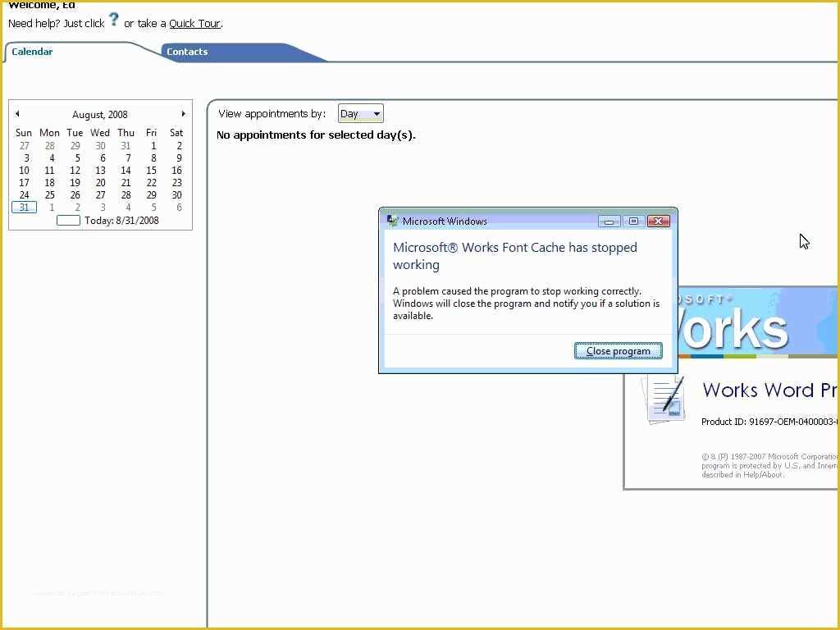Switch to the Contacts tab
Image resolution: width=840 pixels, height=630 pixels.
tap(187, 52)
